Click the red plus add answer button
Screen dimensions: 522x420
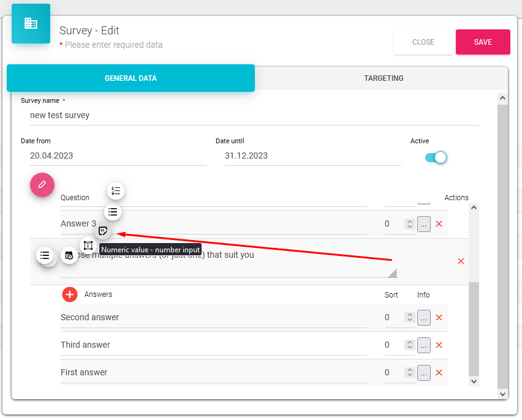pyautogui.click(x=70, y=294)
